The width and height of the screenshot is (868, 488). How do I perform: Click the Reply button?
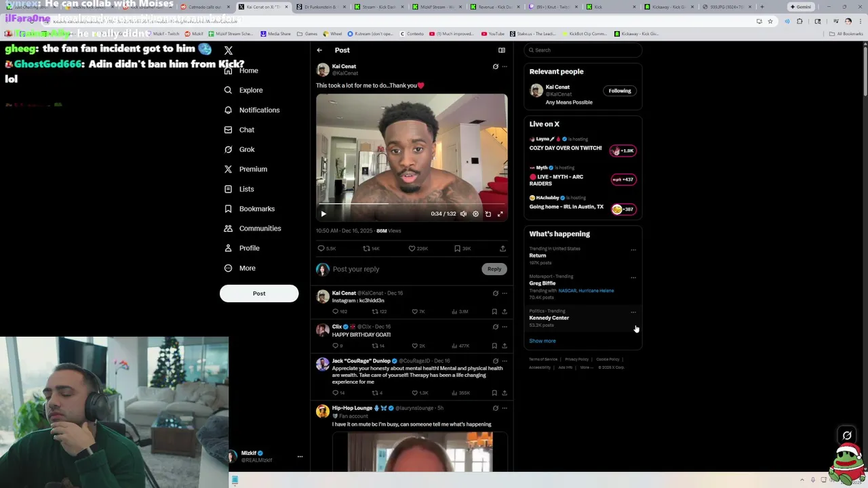[x=494, y=269]
